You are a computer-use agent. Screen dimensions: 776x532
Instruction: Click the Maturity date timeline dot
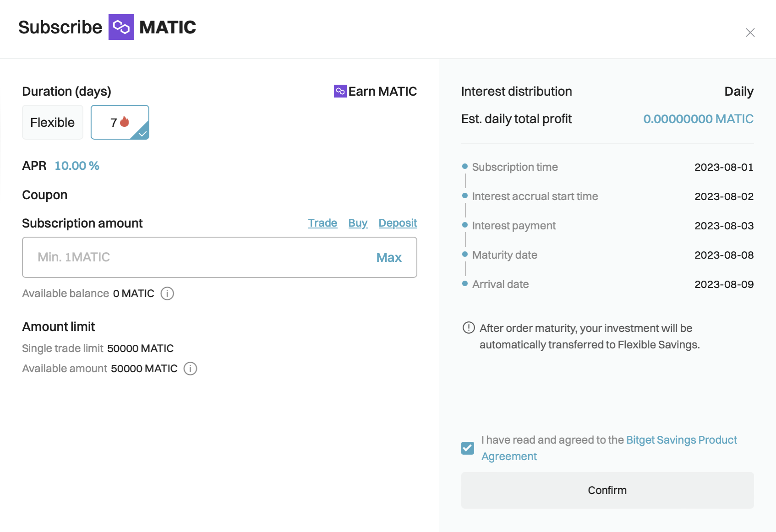[465, 254]
